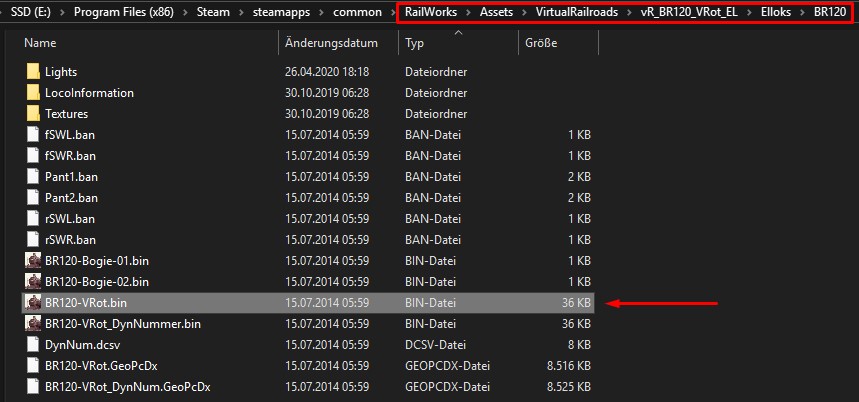
Task: Select the Lights folder name
Action: coord(61,72)
